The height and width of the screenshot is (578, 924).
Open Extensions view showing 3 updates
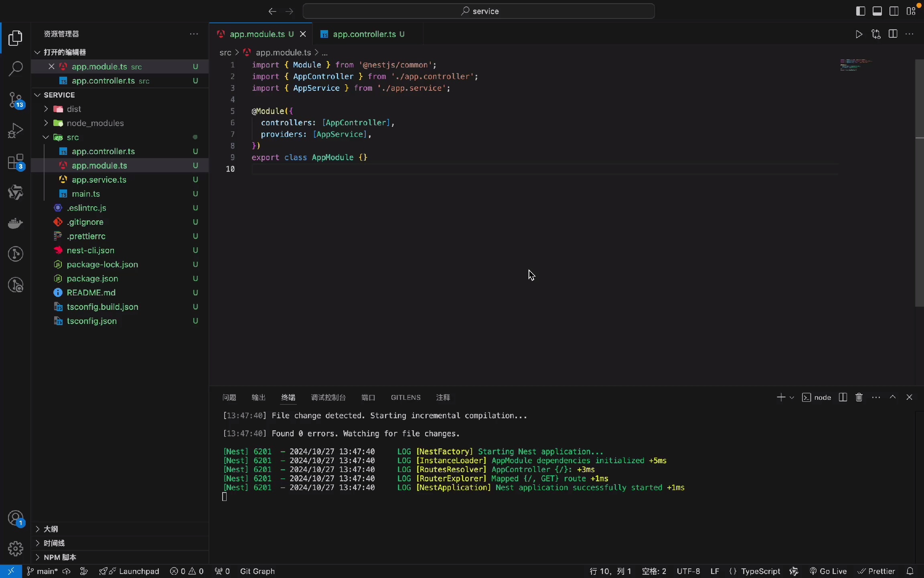(x=16, y=162)
